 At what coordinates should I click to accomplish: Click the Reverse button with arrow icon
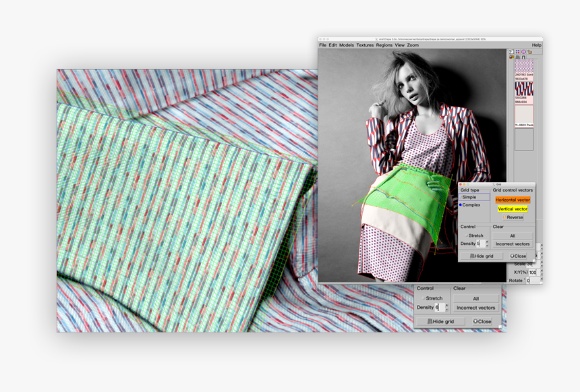click(x=513, y=217)
